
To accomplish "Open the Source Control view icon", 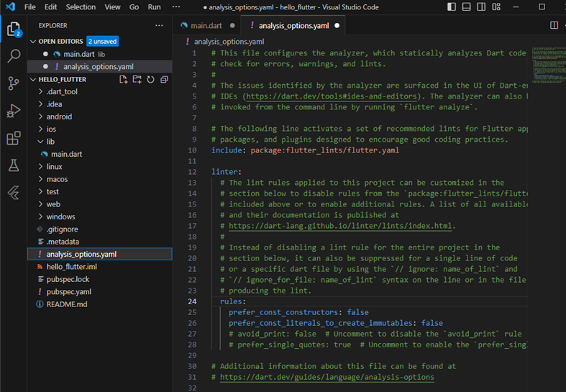I will [x=14, y=83].
